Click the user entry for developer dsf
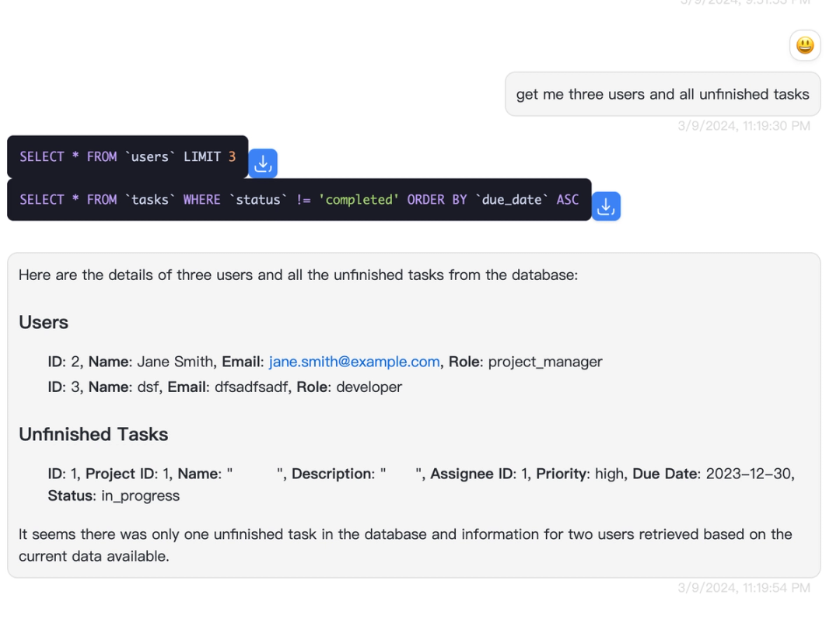 point(226,387)
